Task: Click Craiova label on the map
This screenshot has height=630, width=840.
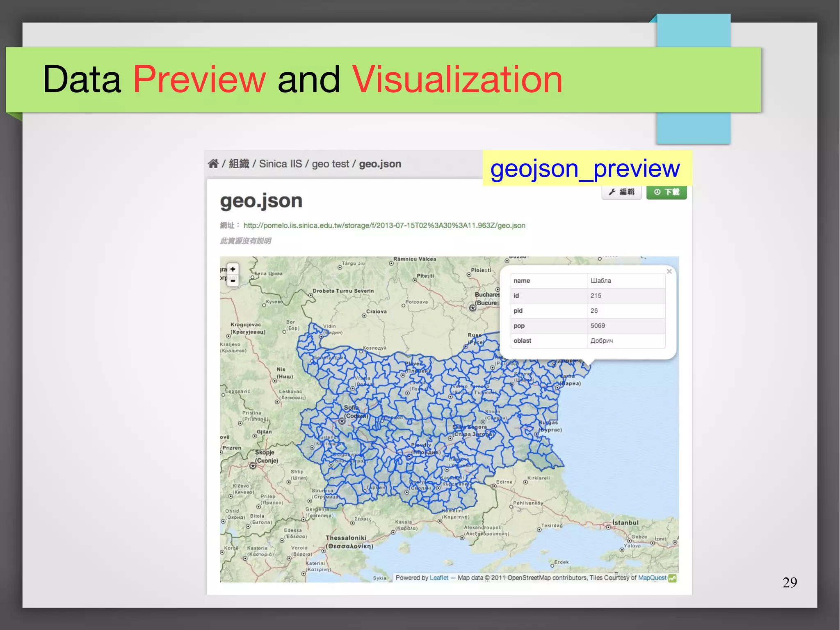Action: [x=376, y=312]
